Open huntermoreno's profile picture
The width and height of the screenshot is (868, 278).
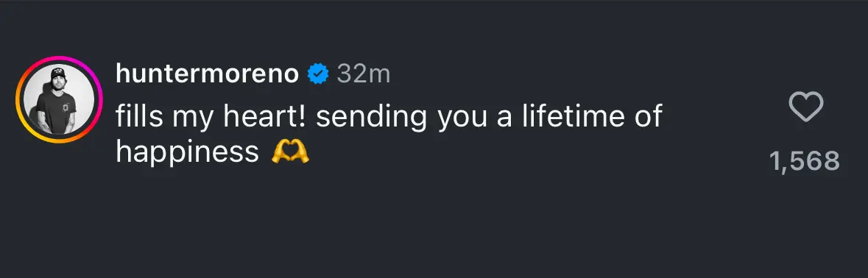click(x=60, y=100)
